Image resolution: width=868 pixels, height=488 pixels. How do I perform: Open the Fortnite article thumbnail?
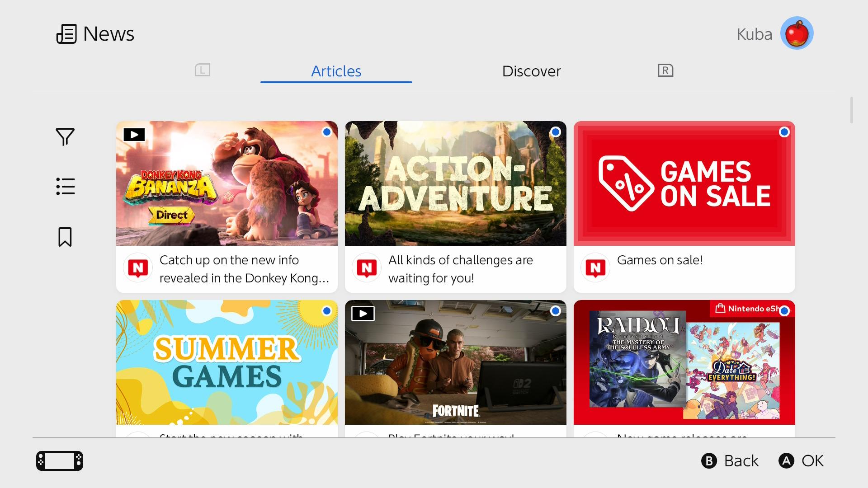tap(456, 362)
